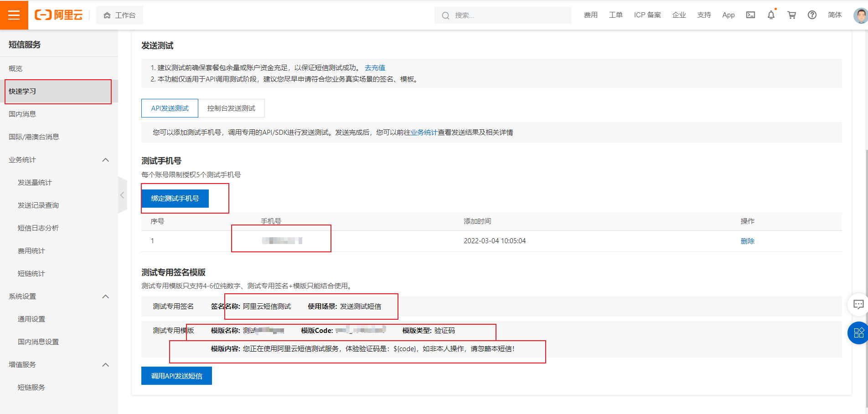
Task: Select the 2022-03-04 10:05:04 timestamp cell
Action: coord(495,241)
